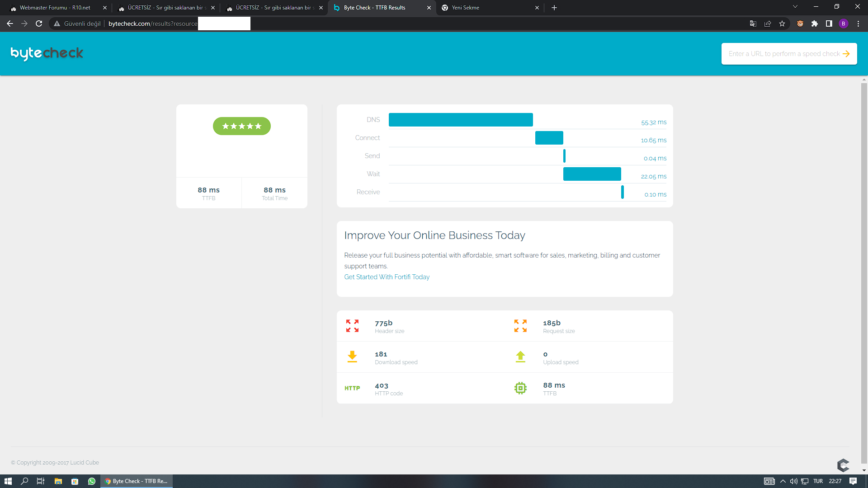Open WhatsApp from the taskbar
This screenshot has width=868, height=488.
[92, 481]
